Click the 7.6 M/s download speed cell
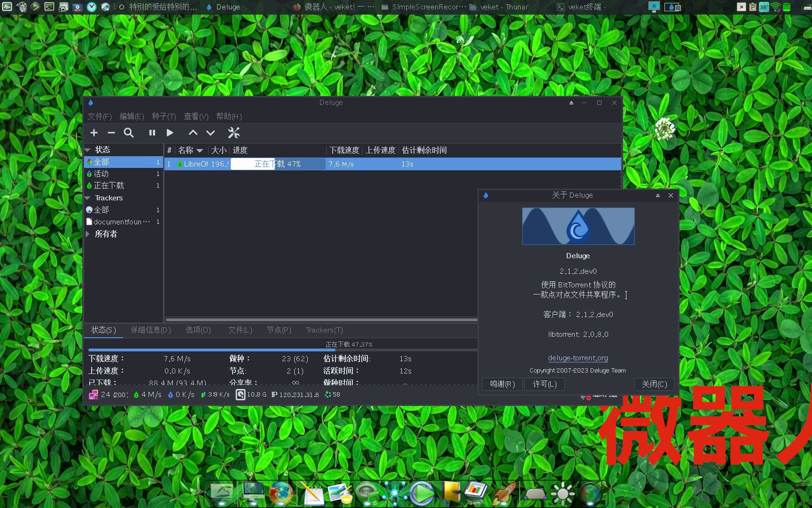The image size is (812, 508). (x=341, y=164)
